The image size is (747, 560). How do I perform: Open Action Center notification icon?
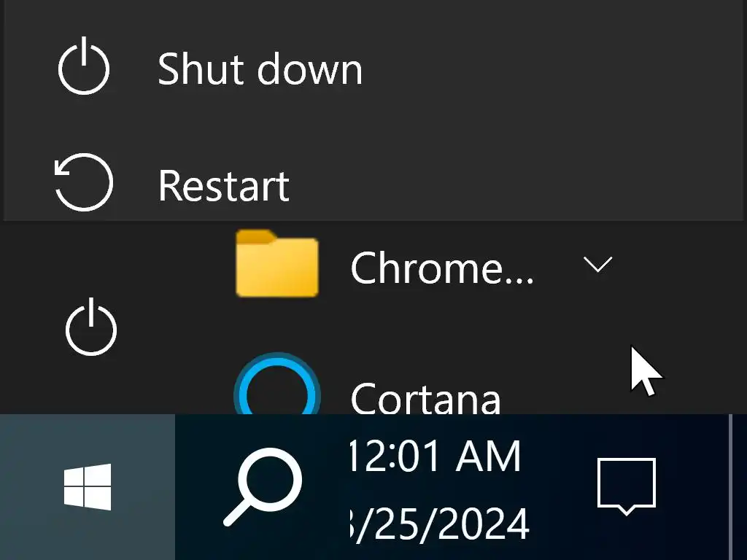pos(626,485)
